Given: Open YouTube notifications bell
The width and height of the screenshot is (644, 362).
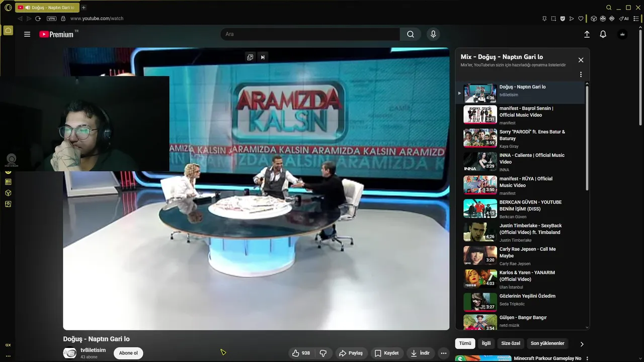Looking at the screenshot, I should [603, 34].
